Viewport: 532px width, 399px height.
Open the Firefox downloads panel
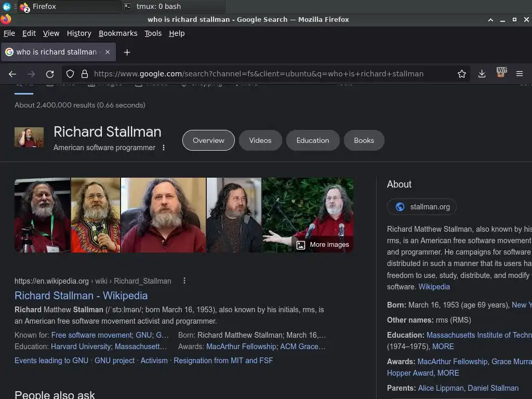point(482,74)
